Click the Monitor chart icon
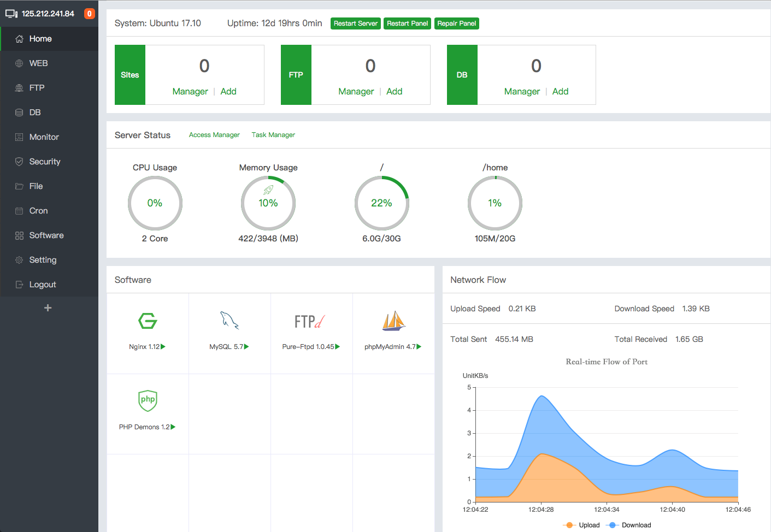The height and width of the screenshot is (532, 771). click(19, 137)
